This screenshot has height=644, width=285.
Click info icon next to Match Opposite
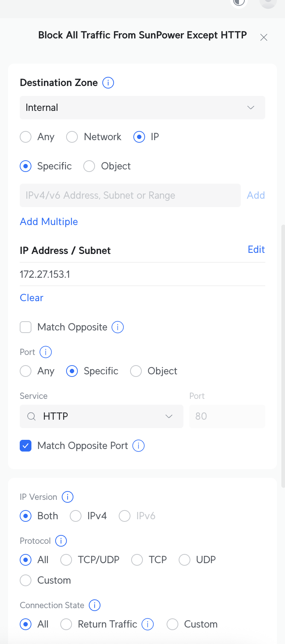[118, 327]
